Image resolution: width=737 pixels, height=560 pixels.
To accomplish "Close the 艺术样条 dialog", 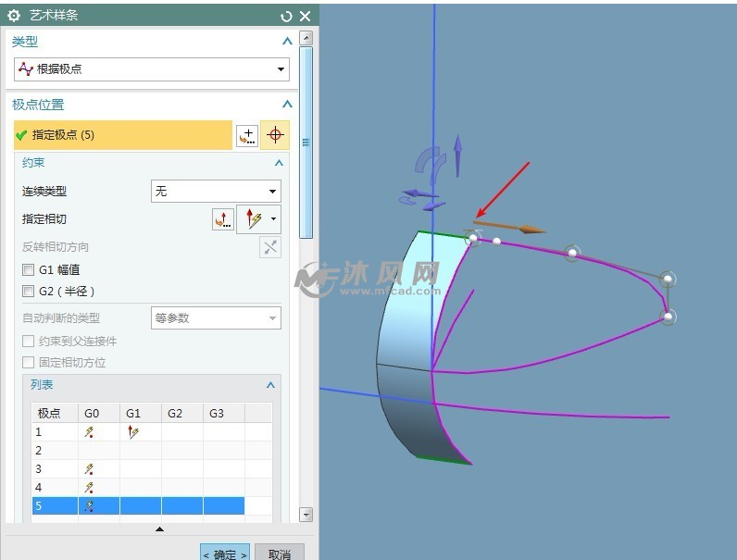I will 305,16.
